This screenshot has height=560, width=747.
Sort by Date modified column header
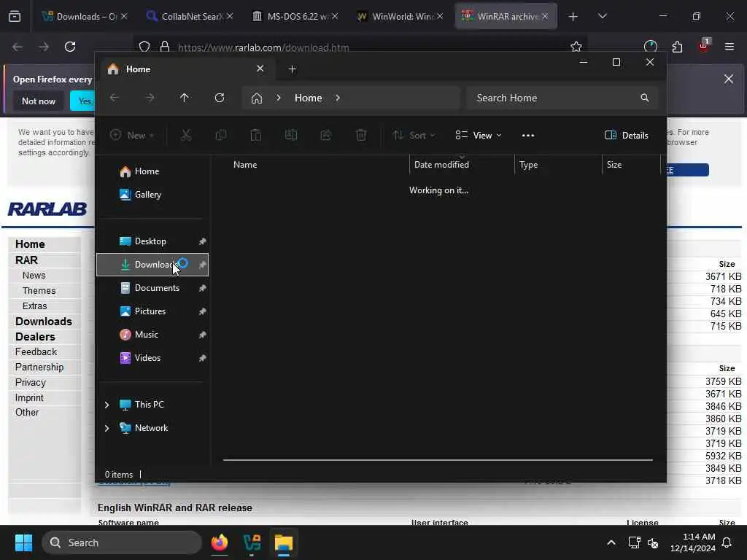click(462, 165)
